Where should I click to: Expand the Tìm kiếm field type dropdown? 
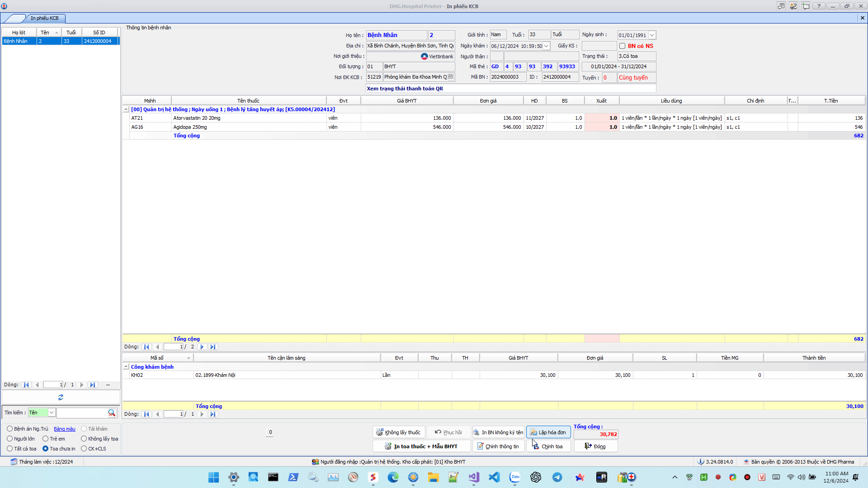(52, 413)
